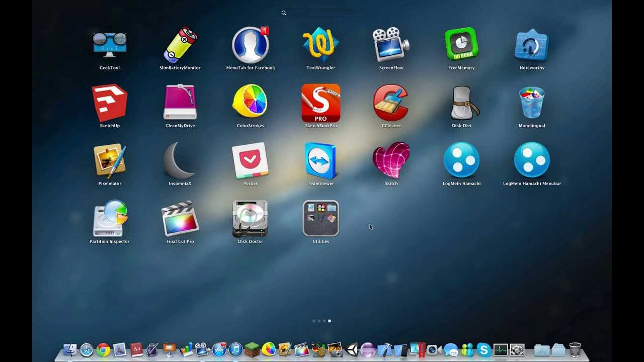Switch to the first Launchpad page dot
This screenshot has width=644, height=362.
point(314,321)
